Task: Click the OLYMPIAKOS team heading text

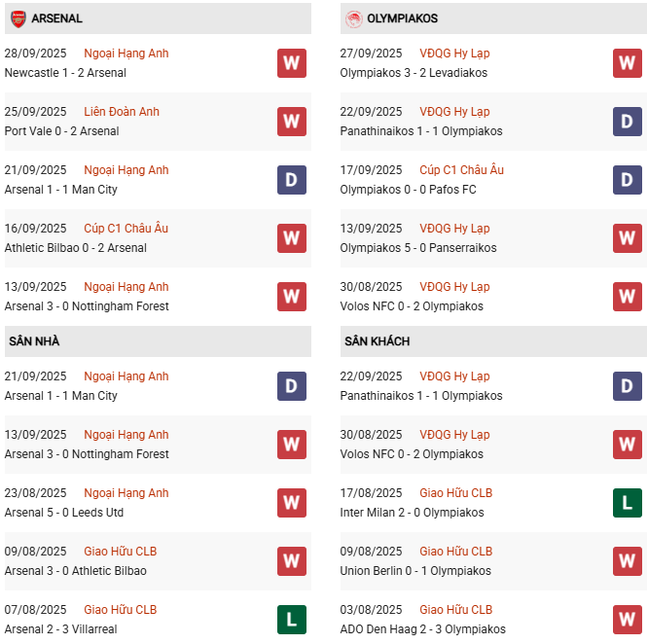Action: pos(404,18)
